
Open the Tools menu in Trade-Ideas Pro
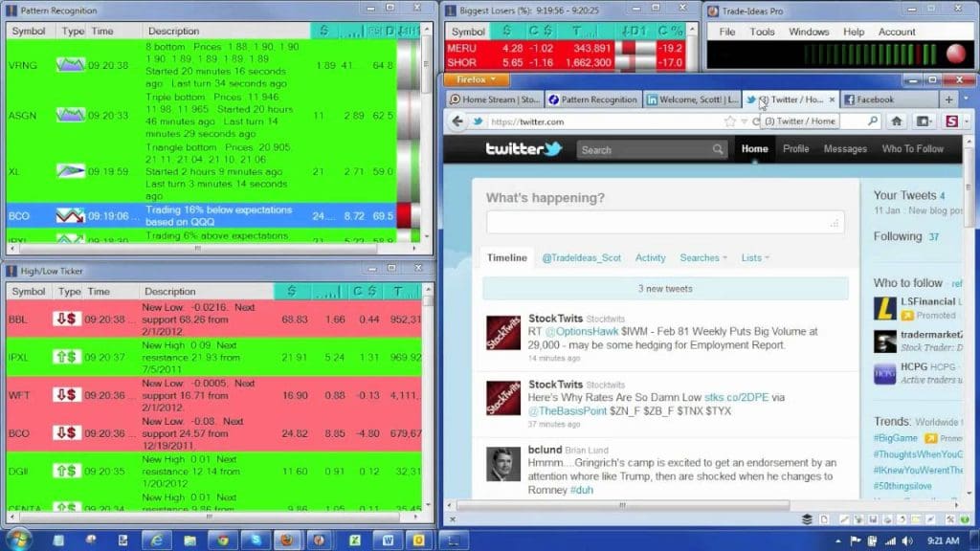coord(762,32)
